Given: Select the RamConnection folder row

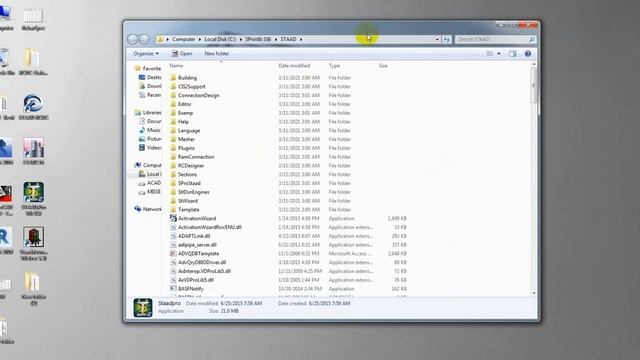Looking at the screenshot, I should [x=288, y=157].
